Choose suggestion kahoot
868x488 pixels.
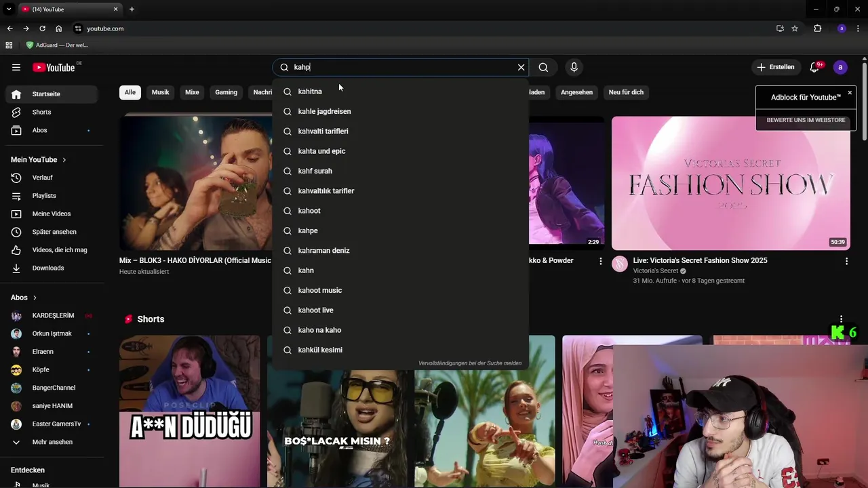click(x=400, y=211)
